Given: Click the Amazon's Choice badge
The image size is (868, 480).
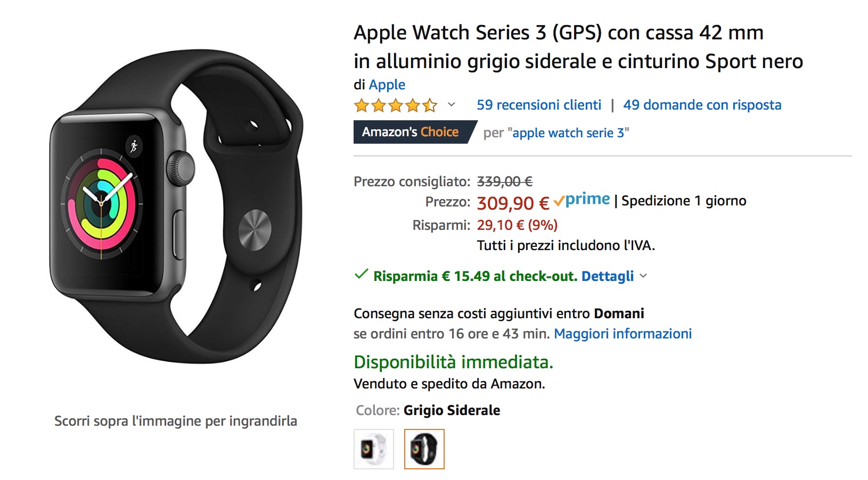Looking at the screenshot, I should coord(411,132).
